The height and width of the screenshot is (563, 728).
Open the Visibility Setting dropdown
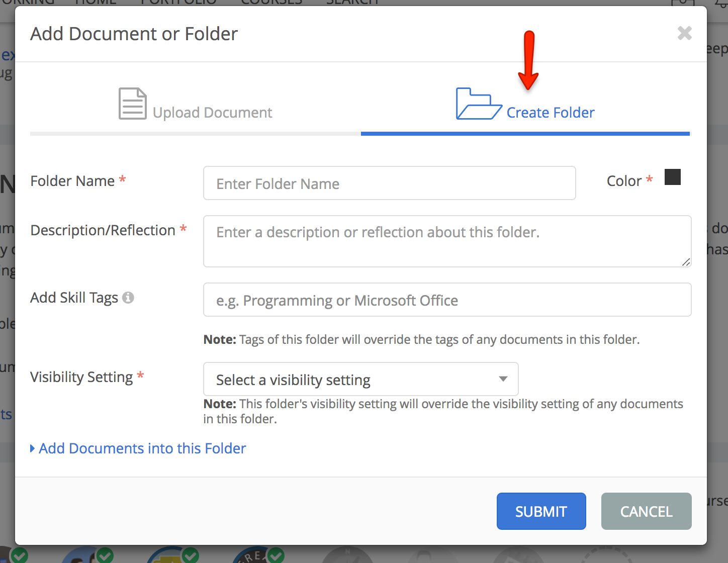pos(361,379)
